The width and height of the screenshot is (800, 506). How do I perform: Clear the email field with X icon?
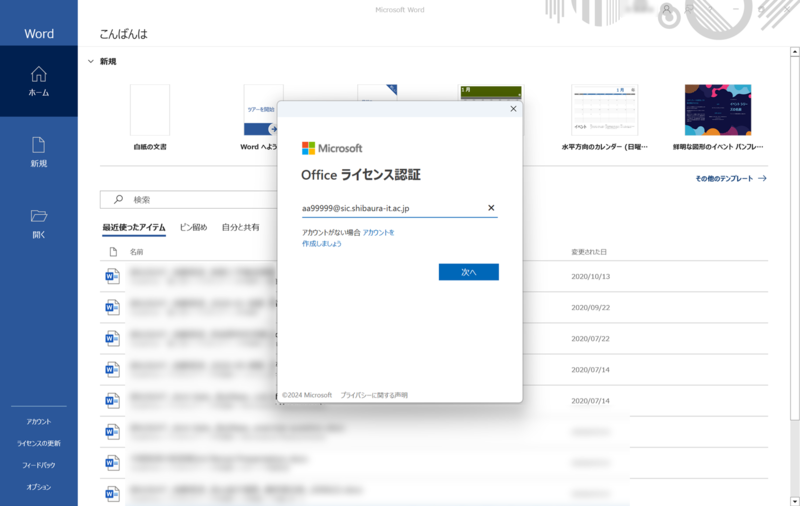[491, 208]
